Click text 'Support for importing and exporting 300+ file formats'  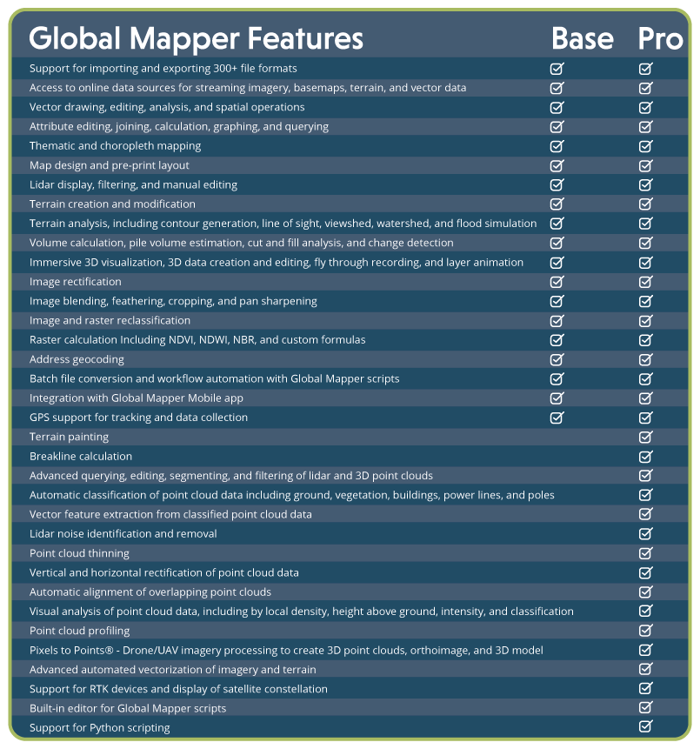[x=163, y=69]
